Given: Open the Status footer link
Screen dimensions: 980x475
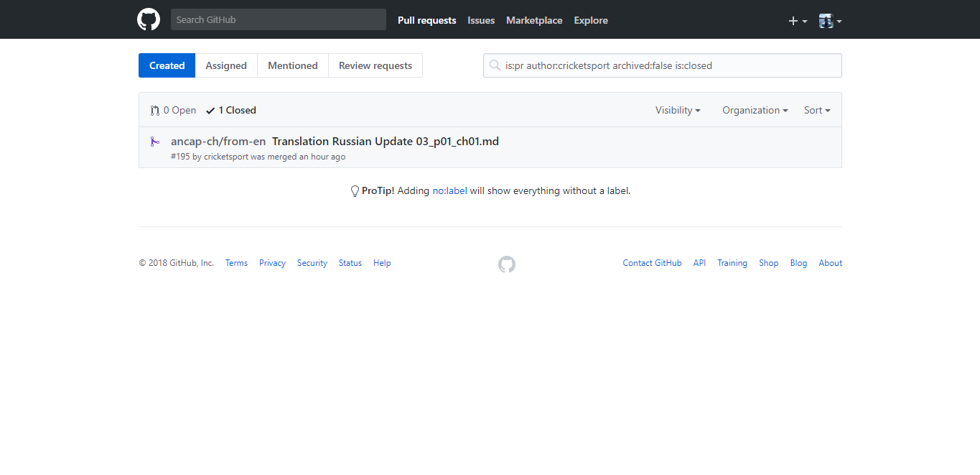Looking at the screenshot, I should coord(350,263).
